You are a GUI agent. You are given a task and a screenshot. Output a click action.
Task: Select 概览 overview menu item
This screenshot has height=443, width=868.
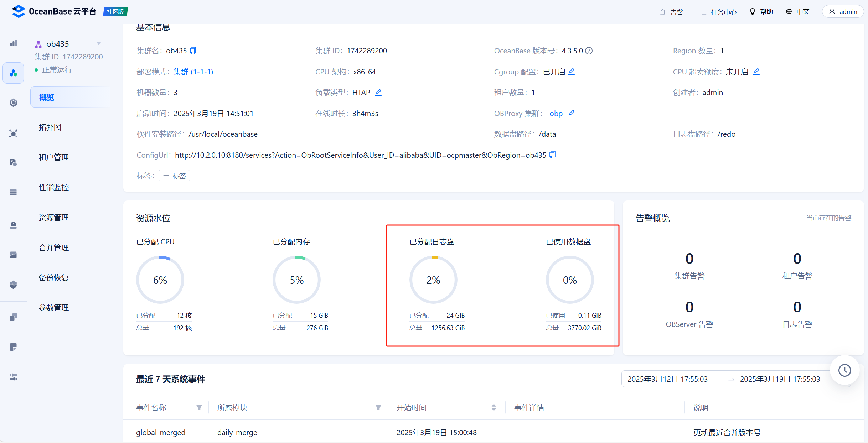tap(70, 97)
